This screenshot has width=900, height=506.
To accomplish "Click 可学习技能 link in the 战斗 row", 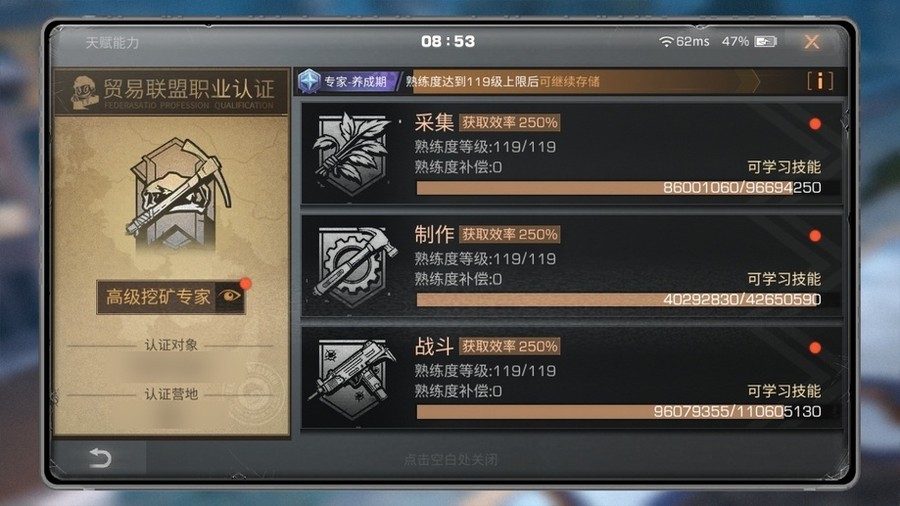I will coord(783,391).
